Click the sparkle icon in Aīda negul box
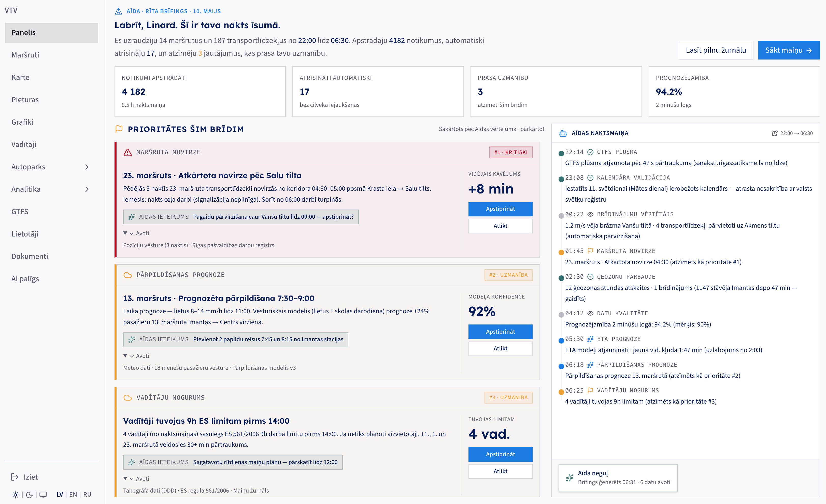Screen dimensions: 826x504 [569, 478]
